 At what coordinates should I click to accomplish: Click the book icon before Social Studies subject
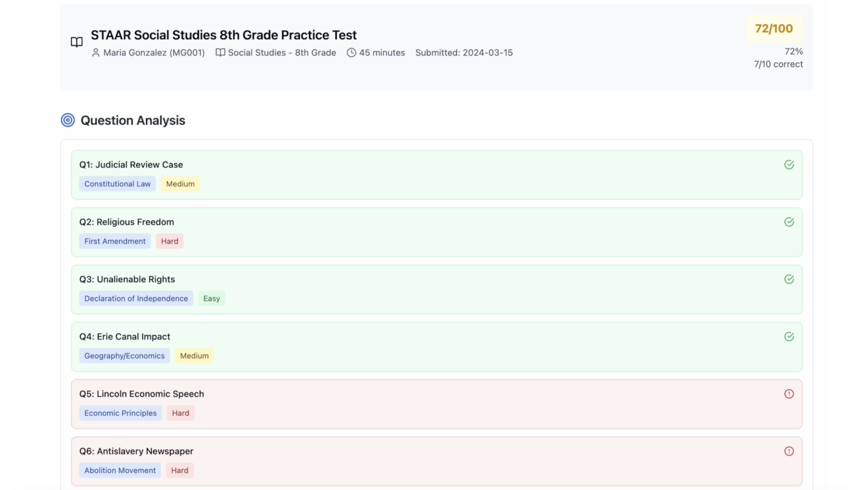(x=220, y=53)
